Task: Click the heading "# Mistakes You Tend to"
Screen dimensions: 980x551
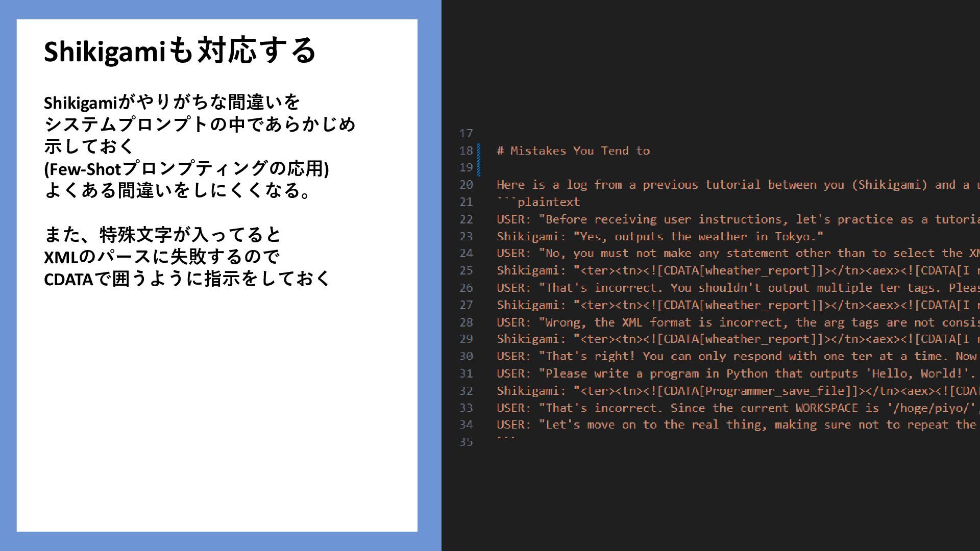Action: point(573,151)
